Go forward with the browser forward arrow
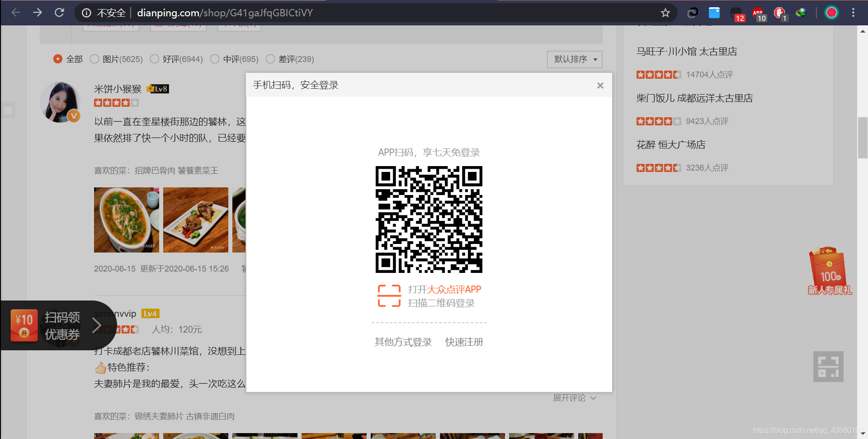 coord(38,13)
